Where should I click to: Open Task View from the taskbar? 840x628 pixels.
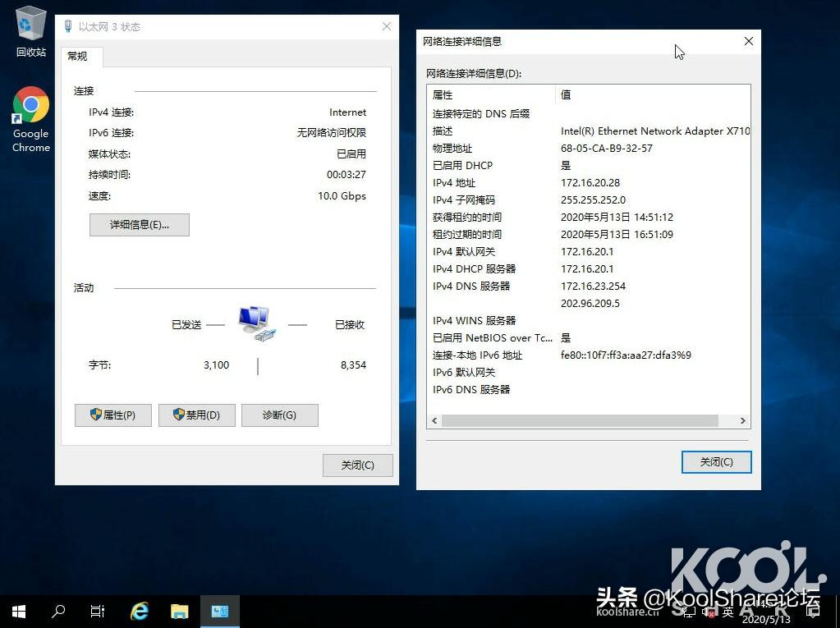[97, 611]
